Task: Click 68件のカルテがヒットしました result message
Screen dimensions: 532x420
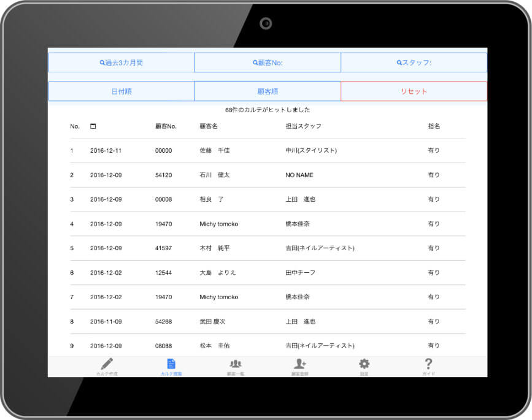Action: pos(268,110)
